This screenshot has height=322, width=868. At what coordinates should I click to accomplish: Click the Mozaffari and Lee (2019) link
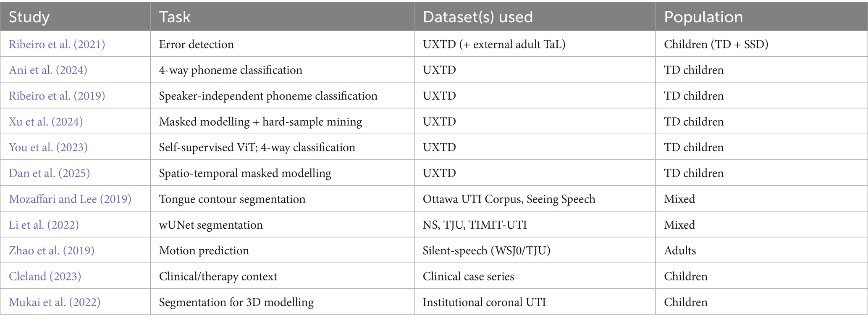(x=70, y=199)
